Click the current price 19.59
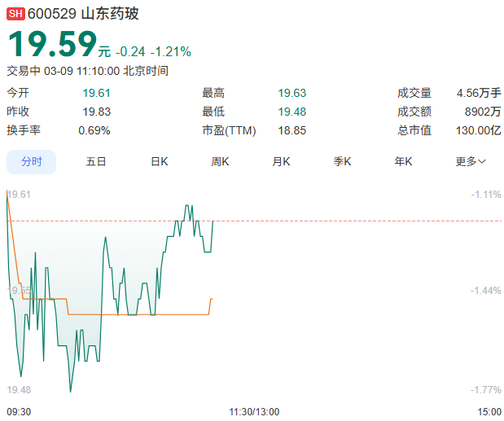Viewport: 504px width, 421px height. point(52,44)
